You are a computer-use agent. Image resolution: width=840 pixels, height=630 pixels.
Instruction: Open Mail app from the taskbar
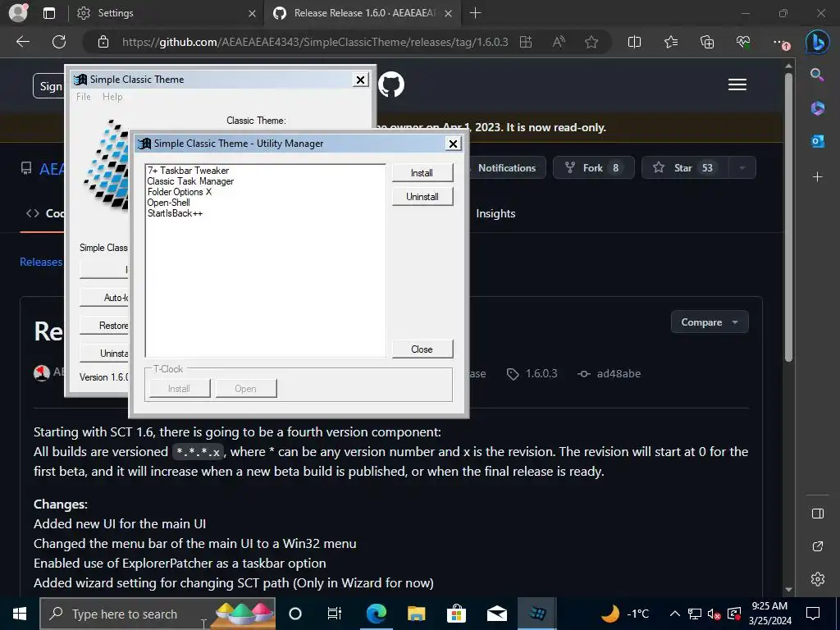(x=497, y=614)
